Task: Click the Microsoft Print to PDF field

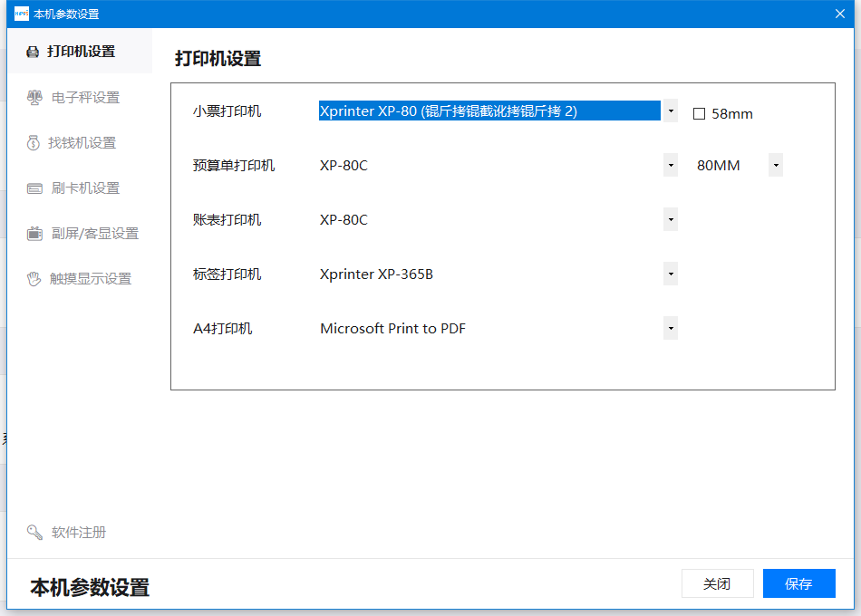Action: (x=489, y=328)
